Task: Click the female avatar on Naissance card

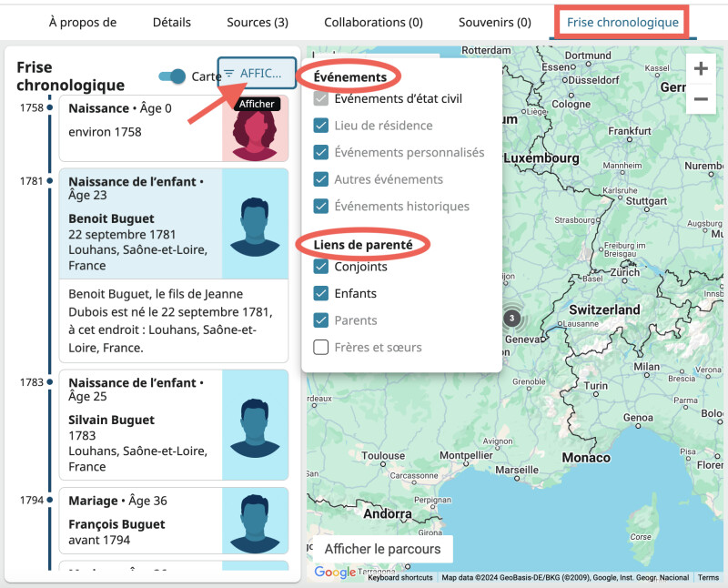Action: pyautogui.click(x=255, y=128)
